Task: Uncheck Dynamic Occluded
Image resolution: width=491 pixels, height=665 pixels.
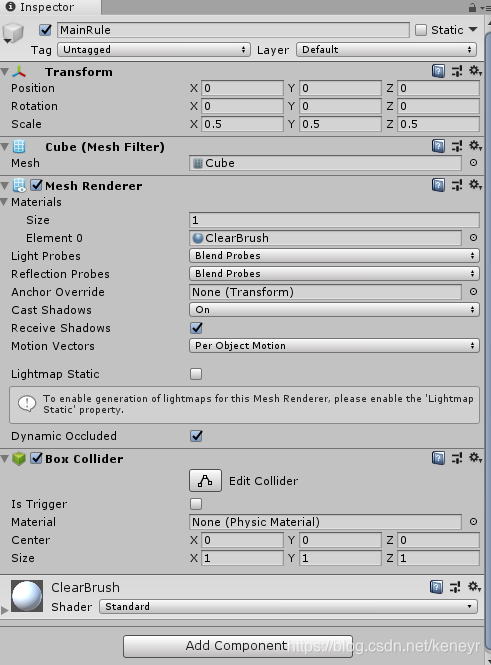Action: point(196,436)
